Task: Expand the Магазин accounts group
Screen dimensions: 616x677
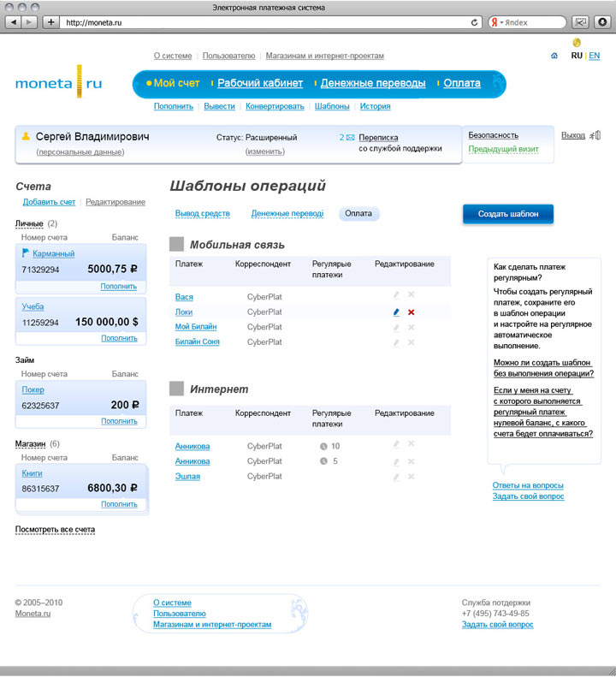Action: pos(30,444)
